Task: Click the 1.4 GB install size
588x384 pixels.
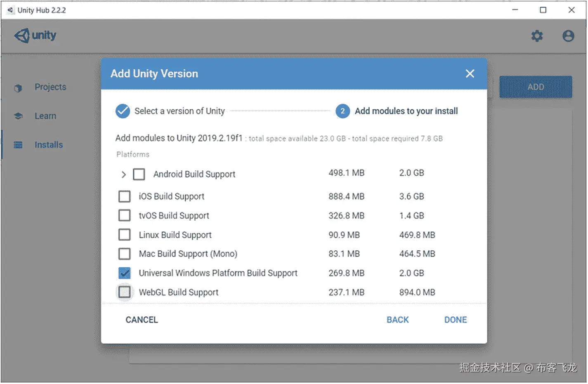Action: point(411,215)
